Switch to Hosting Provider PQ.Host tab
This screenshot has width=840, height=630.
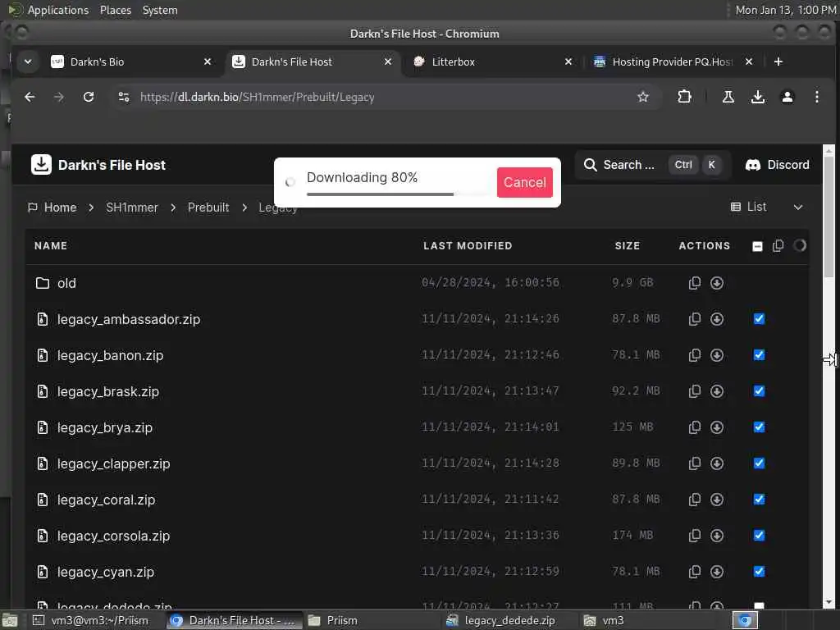[x=673, y=62]
